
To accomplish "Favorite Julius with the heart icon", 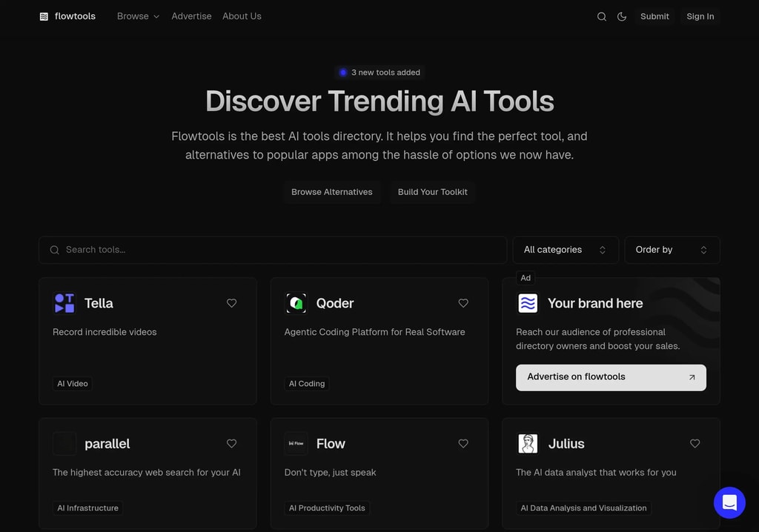I will point(695,444).
